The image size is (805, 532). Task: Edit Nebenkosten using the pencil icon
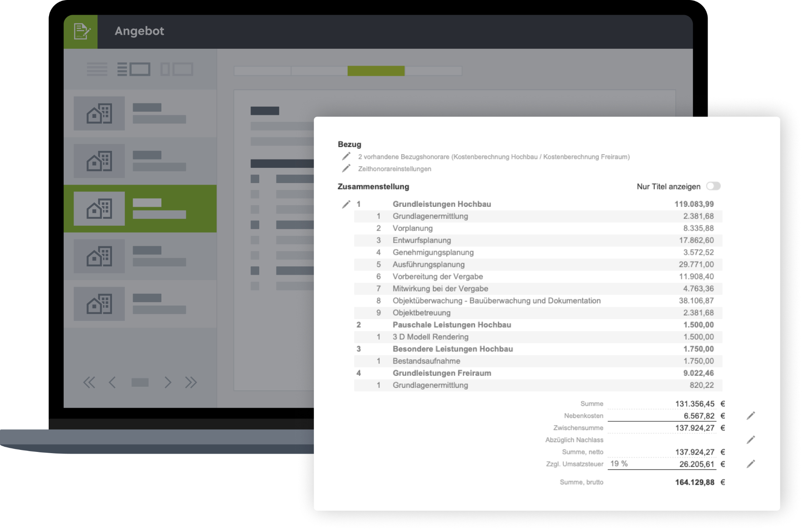(x=751, y=416)
